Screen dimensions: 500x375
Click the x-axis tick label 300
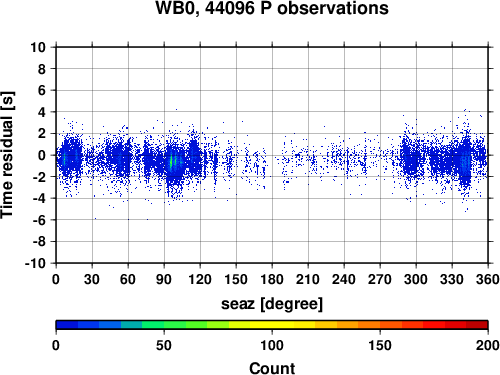(416, 279)
